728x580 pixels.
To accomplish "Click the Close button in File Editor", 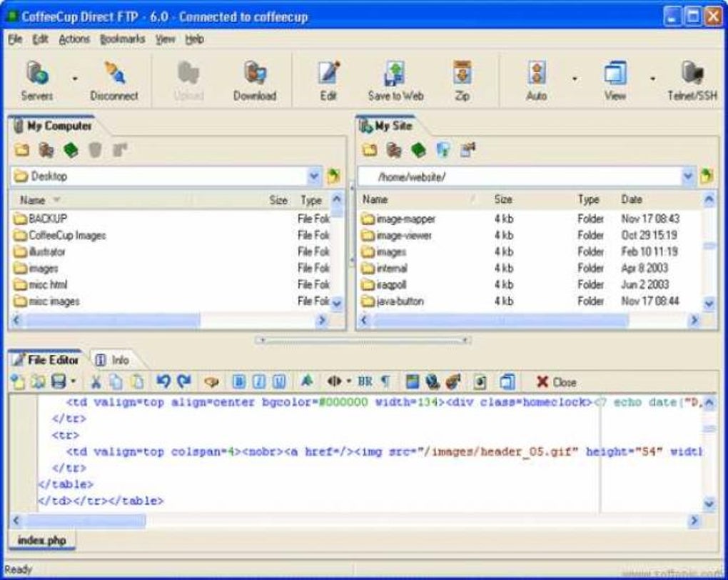I will point(556,382).
